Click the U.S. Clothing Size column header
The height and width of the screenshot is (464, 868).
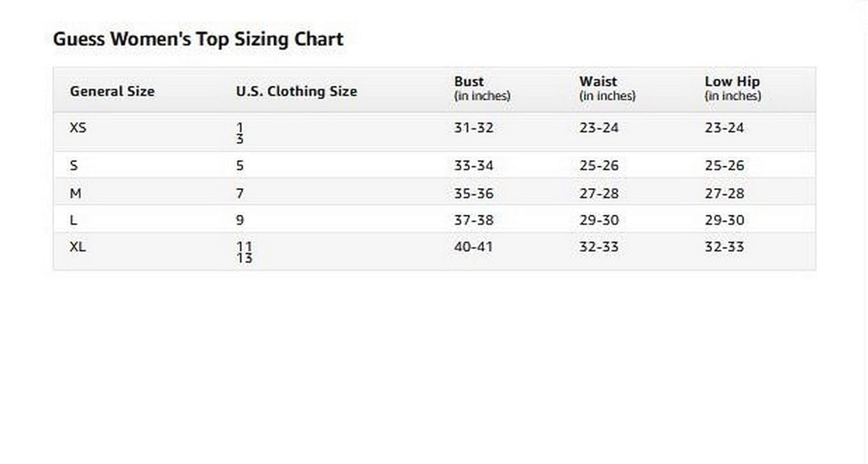click(296, 91)
